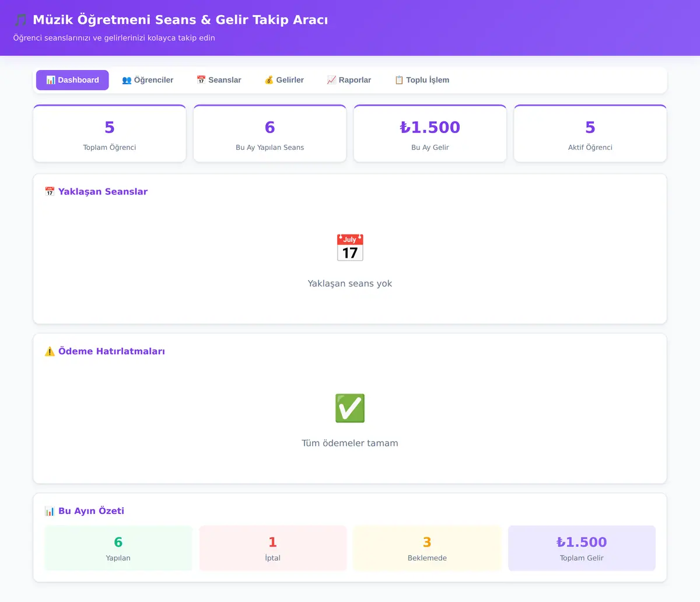Open the Dashboard tab
The image size is (700, 602).
coord(72,80)
